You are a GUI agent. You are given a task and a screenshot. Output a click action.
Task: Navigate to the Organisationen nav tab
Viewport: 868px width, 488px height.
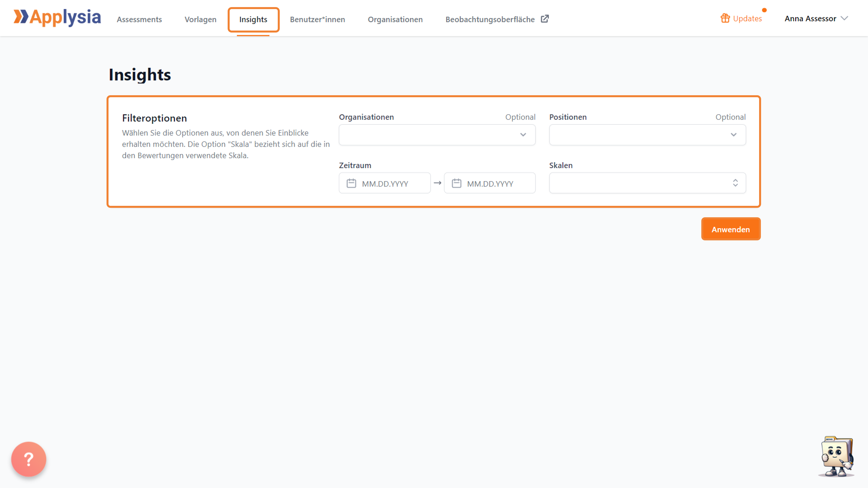coord(395,19)
